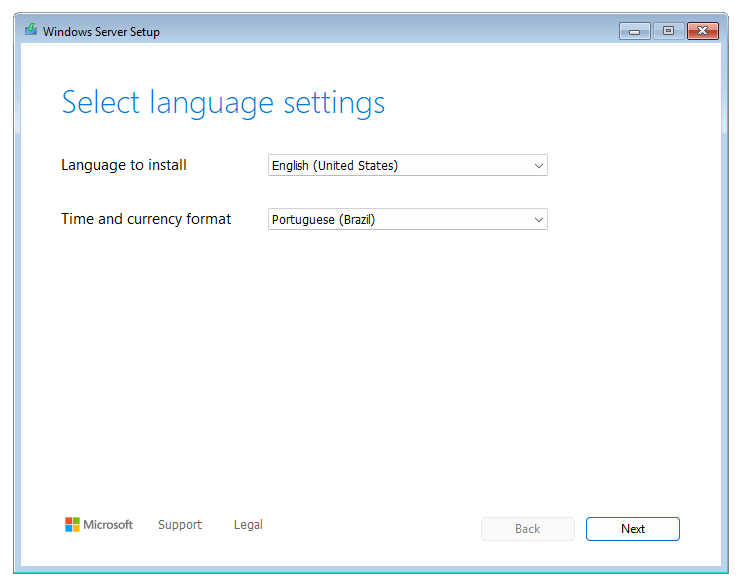
Task: Minimize the Windows Server Setup window
Action: tap(634, 31)
